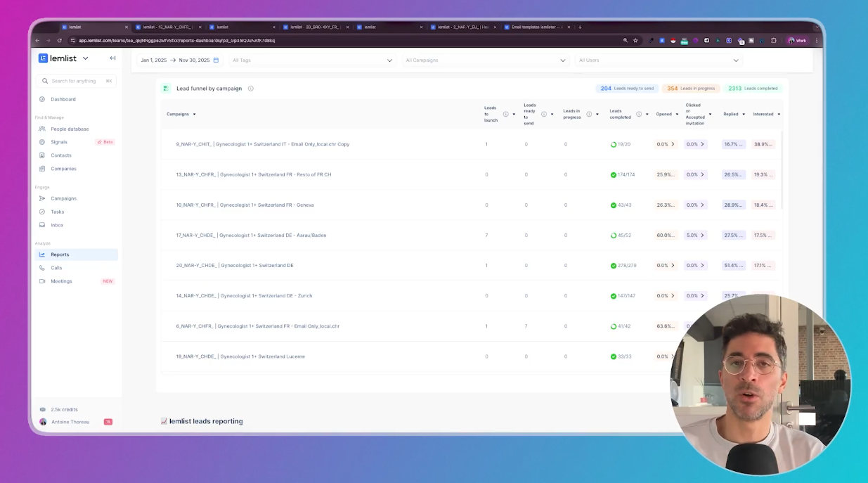Viewport: 868px width, 483px height.
Task: Open the Dashboard icon in sidebar
Action: (42, 99)
